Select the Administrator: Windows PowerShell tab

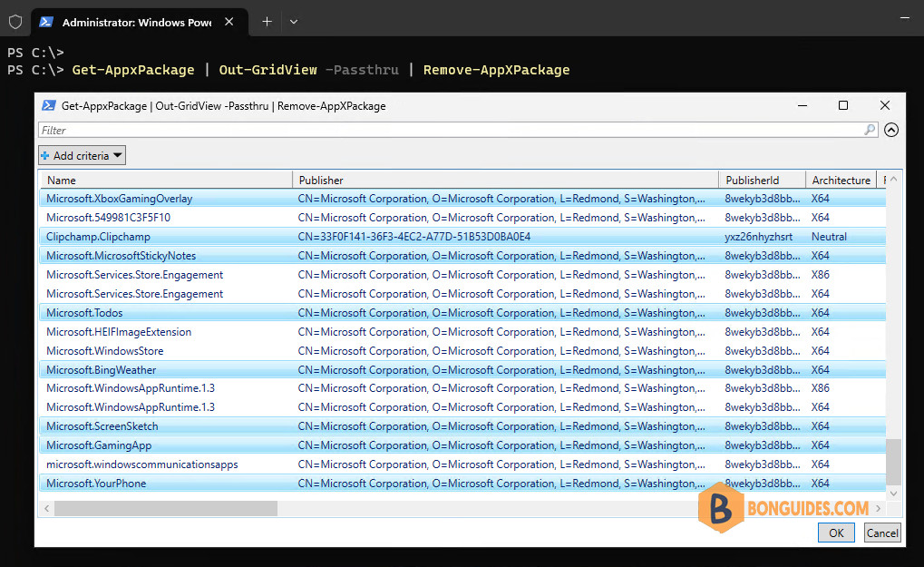point(139,23)
